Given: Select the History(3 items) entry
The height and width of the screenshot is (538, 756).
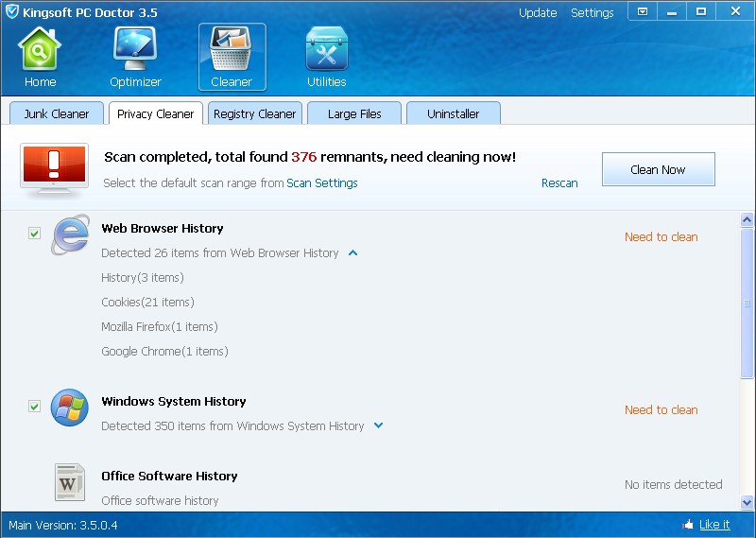Looking at the screenshot, I should pyautogui.click(x=143, y=277).
